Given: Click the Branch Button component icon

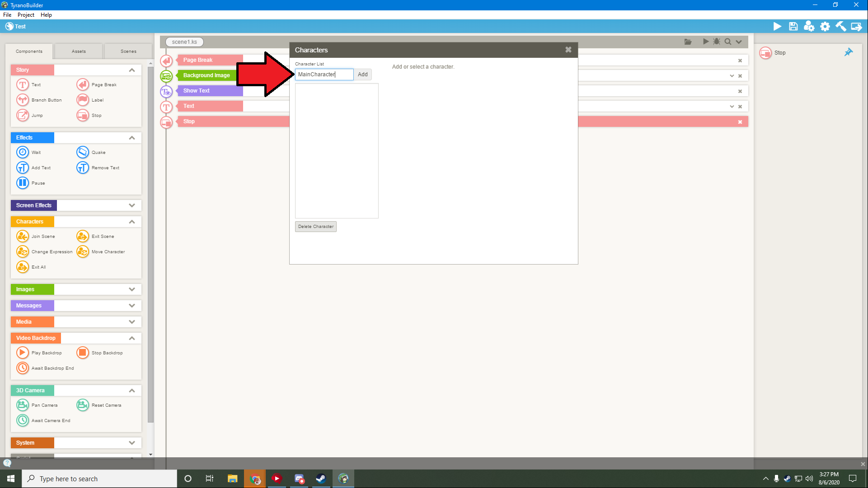Looking at the screenshot, I should point(23,100).
